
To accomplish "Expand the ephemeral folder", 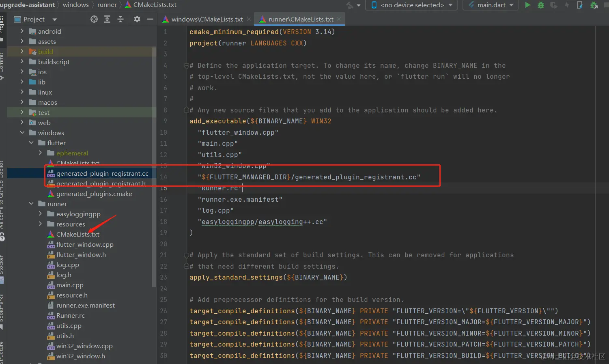I will [40, 153].
